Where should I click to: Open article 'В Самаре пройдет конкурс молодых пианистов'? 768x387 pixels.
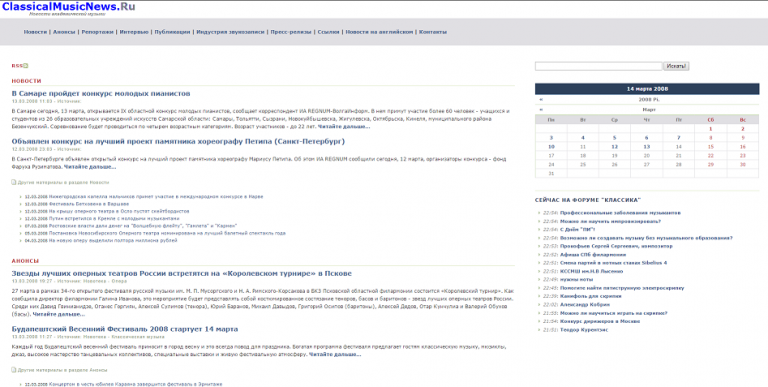click(x=101, y=94)
